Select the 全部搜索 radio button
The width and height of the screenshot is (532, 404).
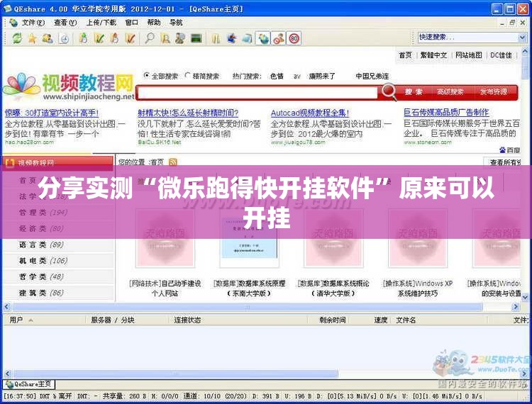[x=147, y=76]
